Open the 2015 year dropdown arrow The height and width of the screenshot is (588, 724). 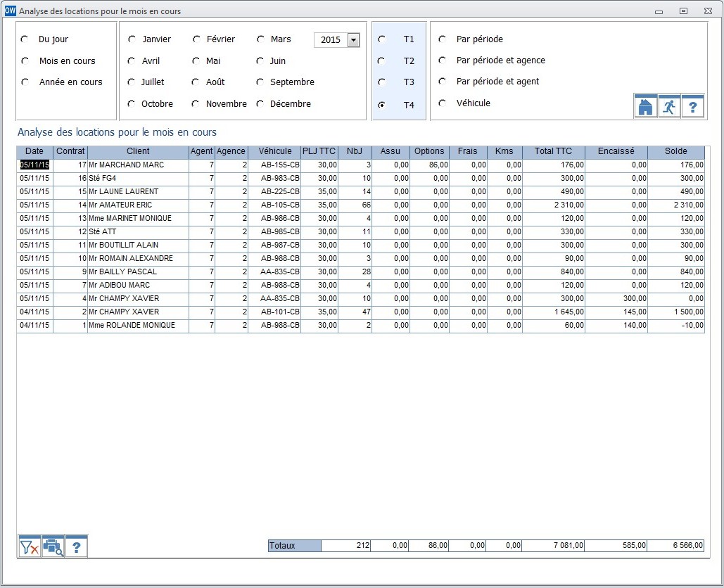pyautogui.click(x=353, y=40)
